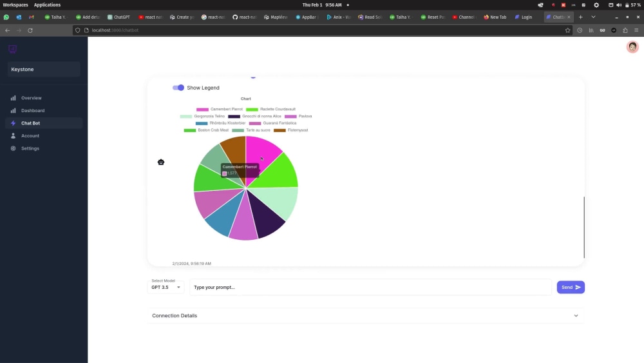
Task: Open the pinned Gmail tab
Action: coord(31,17)
